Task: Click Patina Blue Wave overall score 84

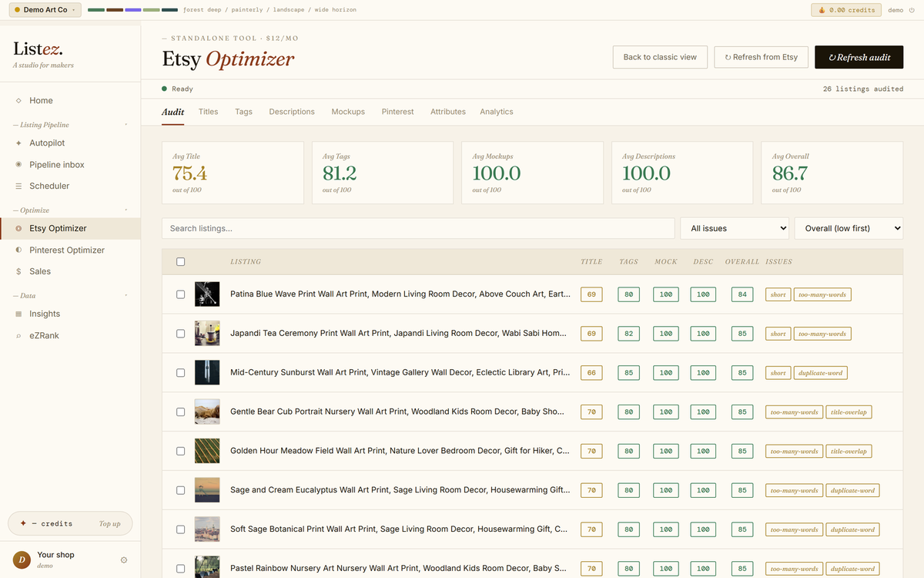Action: (742, 294)
